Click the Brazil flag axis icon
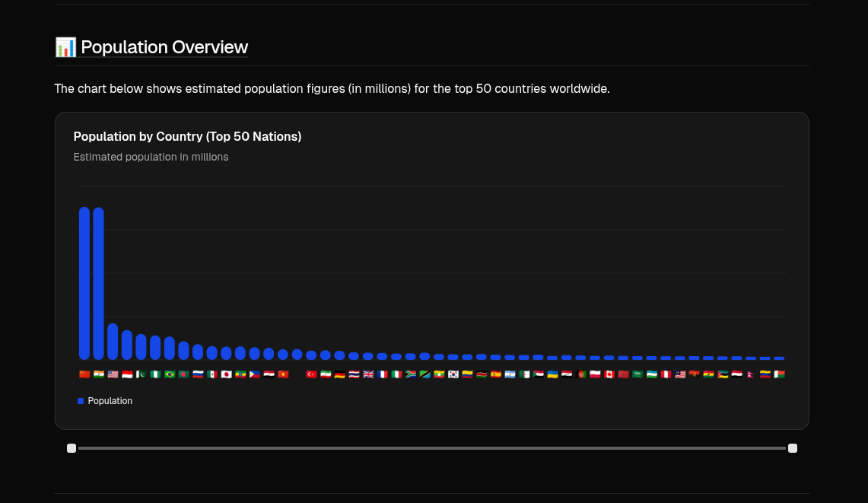Screen dimensions: 868x503 (170, 374)
